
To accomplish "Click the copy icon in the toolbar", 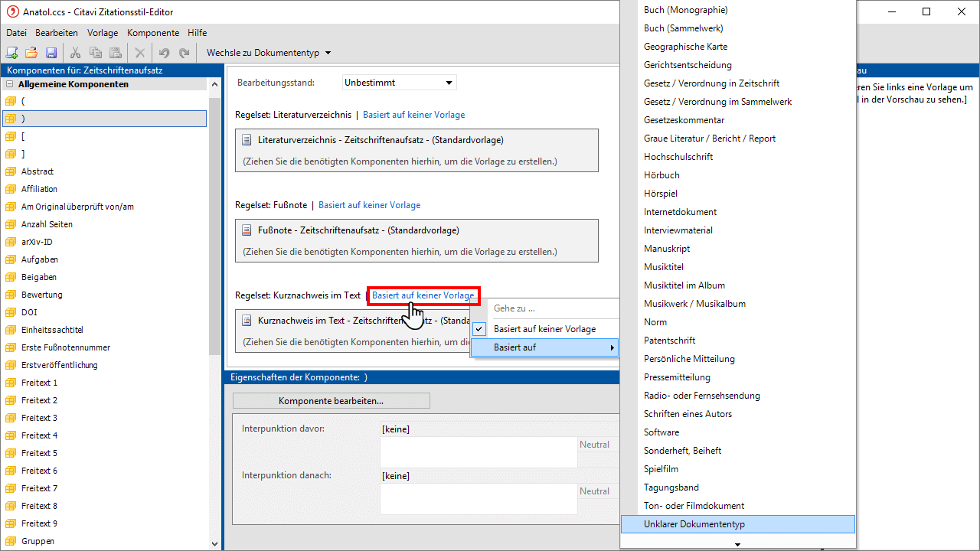I will coord(95,53).
